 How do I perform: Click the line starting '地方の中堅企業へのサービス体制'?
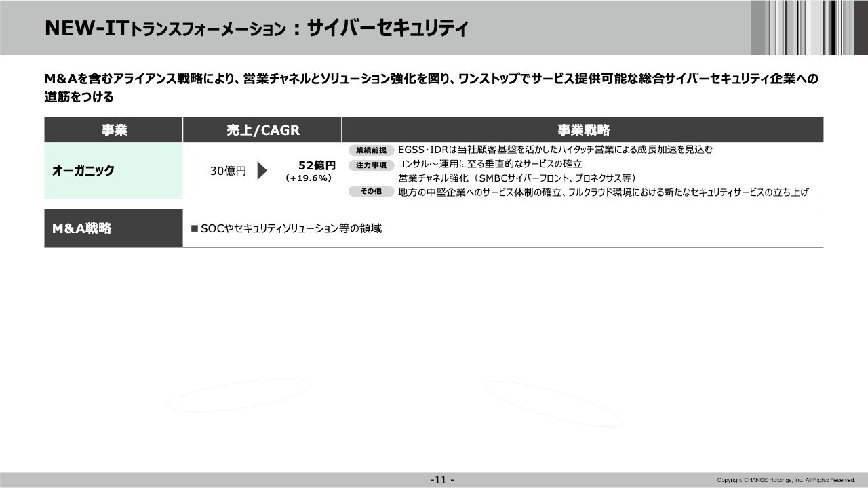click(604, 192)
